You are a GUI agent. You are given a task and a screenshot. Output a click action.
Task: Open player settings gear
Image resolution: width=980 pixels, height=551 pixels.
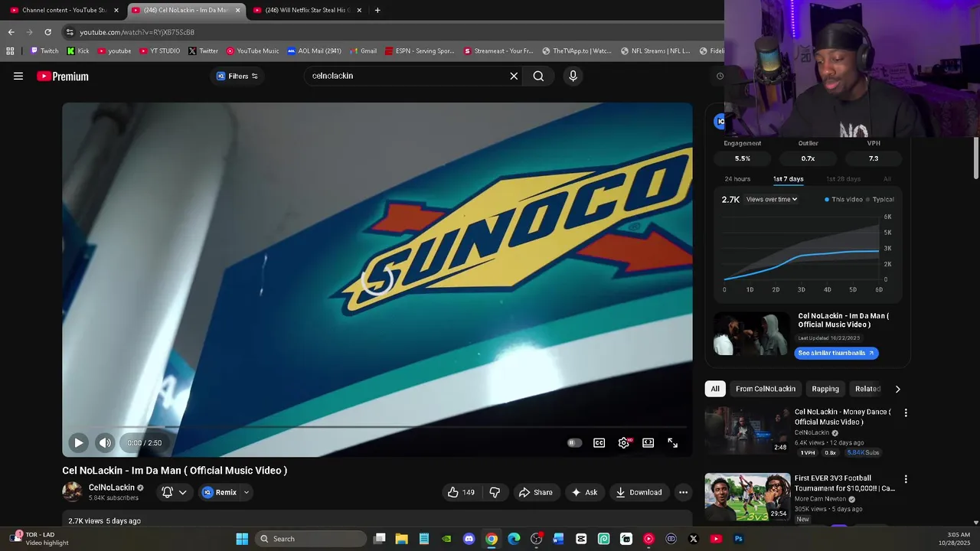point(624,442)
